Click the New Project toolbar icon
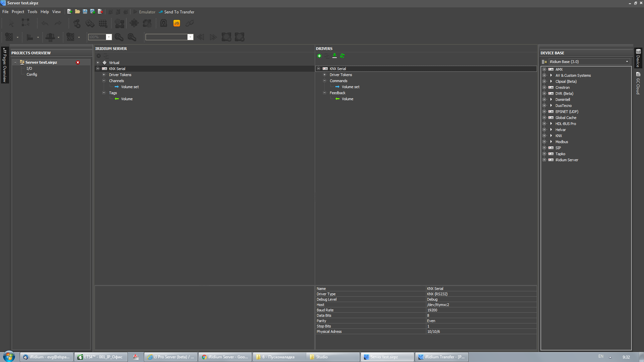 (x=70, y=12)
